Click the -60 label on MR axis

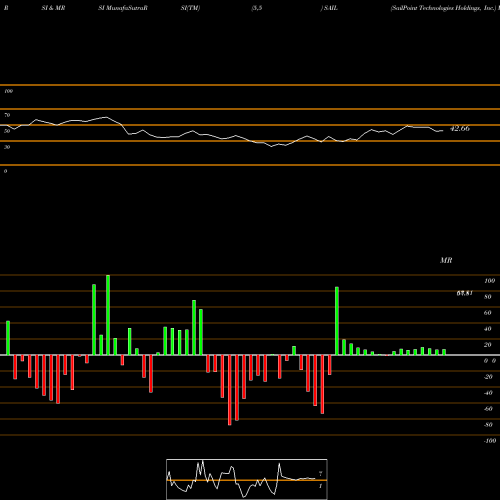point(488,409)
